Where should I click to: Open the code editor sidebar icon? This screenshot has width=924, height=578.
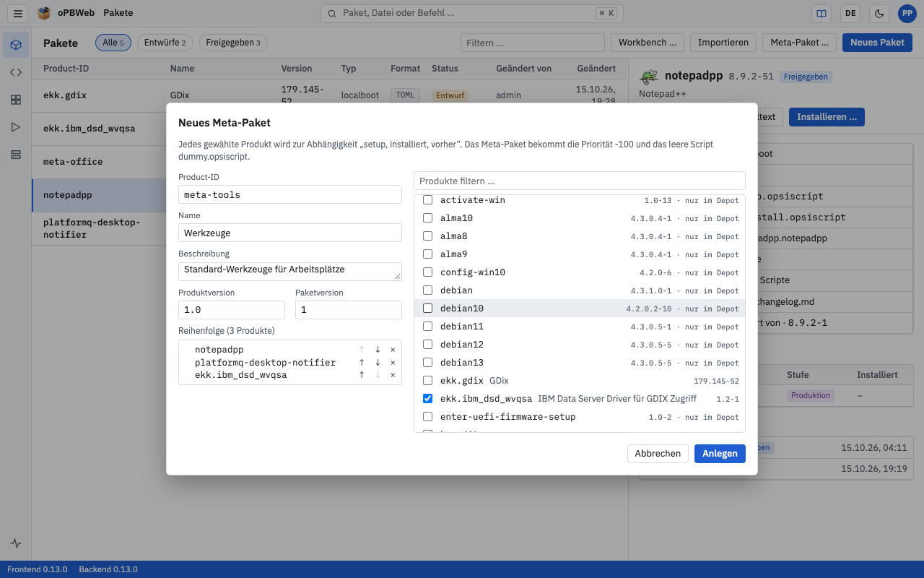16,72
